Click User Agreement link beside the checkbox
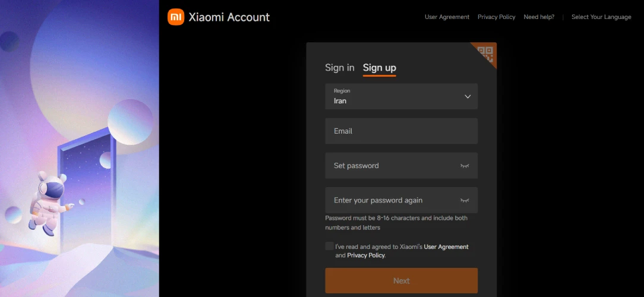Image resolution: width=644 pixels, height=297 pixels. 446,247
